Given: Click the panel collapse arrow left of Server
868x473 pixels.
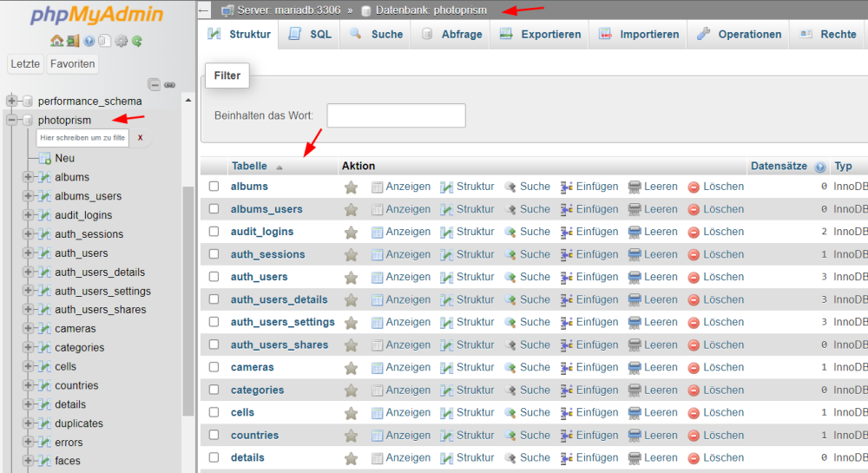Looking at the screenshot, I should point(204,10).
